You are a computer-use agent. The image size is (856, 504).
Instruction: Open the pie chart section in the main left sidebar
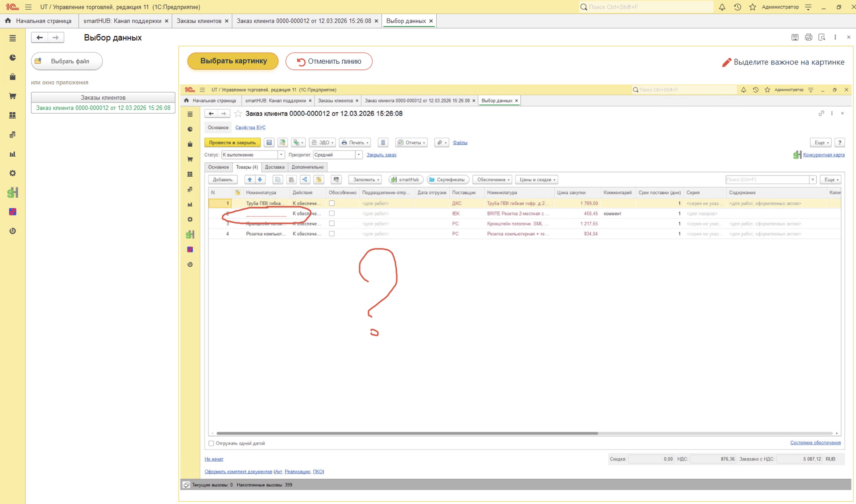click(x=13, y=57)
